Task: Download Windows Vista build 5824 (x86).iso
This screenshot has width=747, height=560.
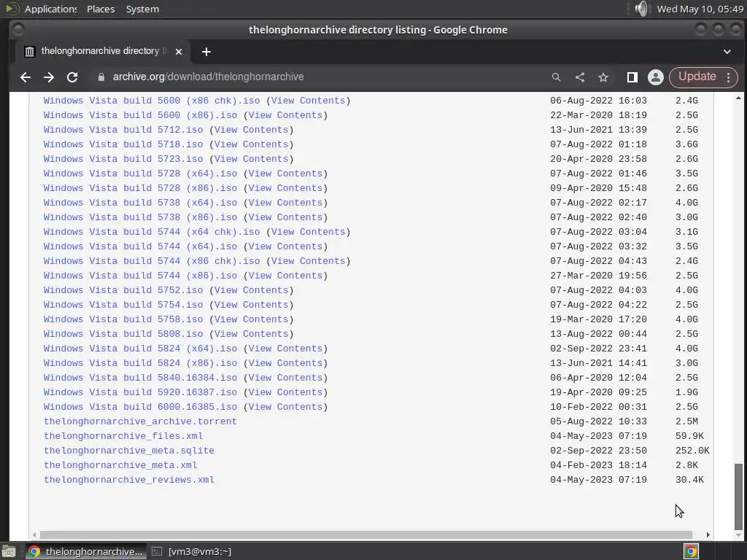Action: pyautogui.click(x=141, y=363)
